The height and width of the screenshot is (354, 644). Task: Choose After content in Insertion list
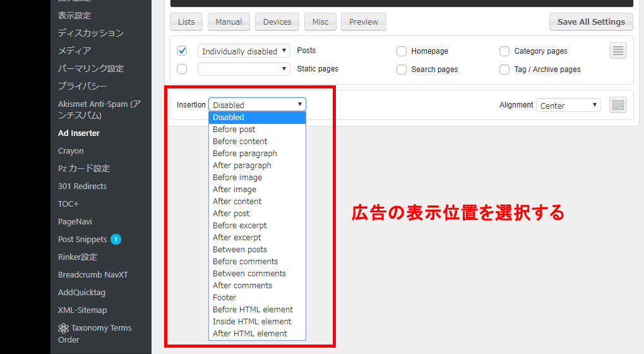coord(237,202)
